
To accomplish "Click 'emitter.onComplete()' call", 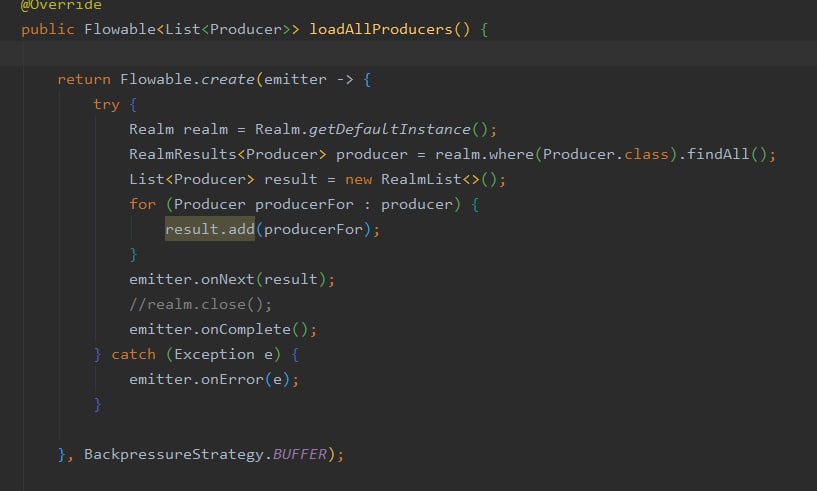I will coord(223,329).
